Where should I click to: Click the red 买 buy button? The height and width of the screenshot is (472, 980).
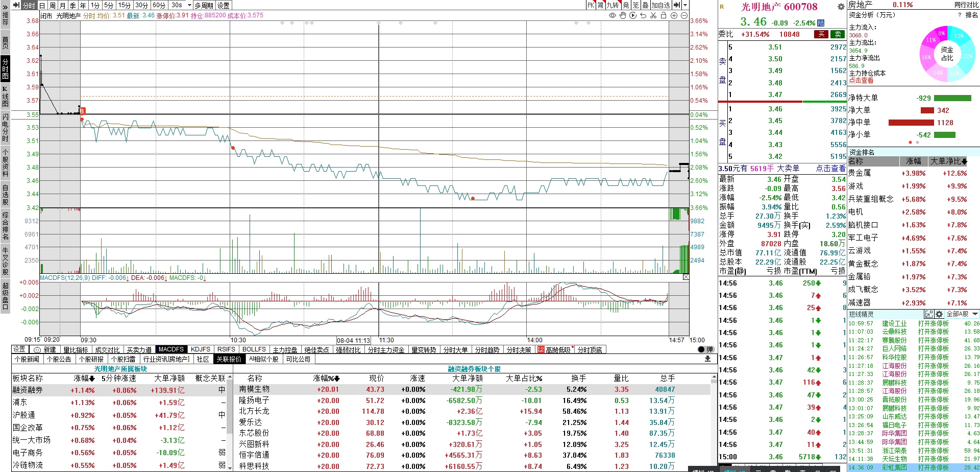821,34
